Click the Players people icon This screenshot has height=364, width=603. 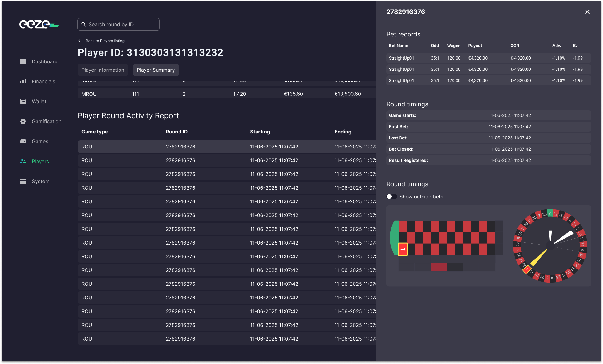tap(23, 161)
